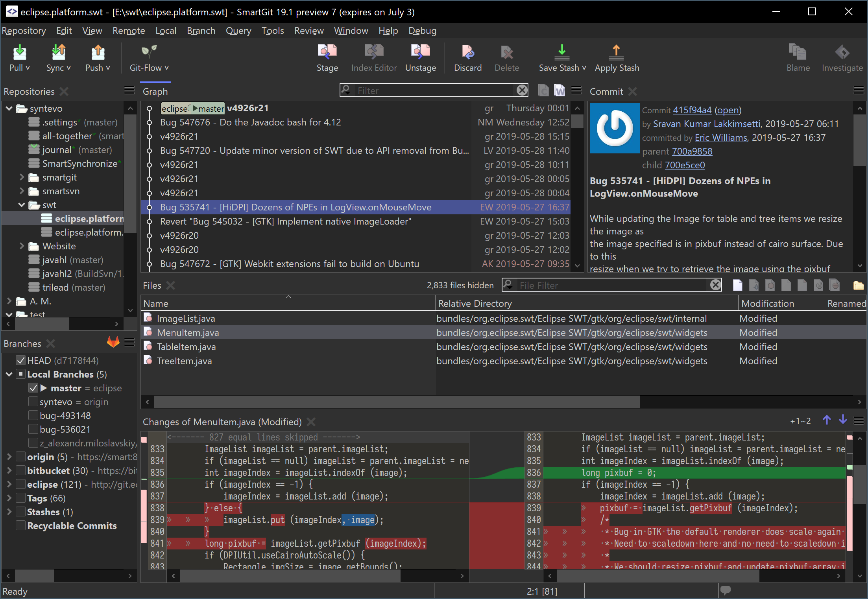The height and width of the screenshot is (599, 868).
Task: Collapse Local Branches in Branches panel
Action: point(9,374)
